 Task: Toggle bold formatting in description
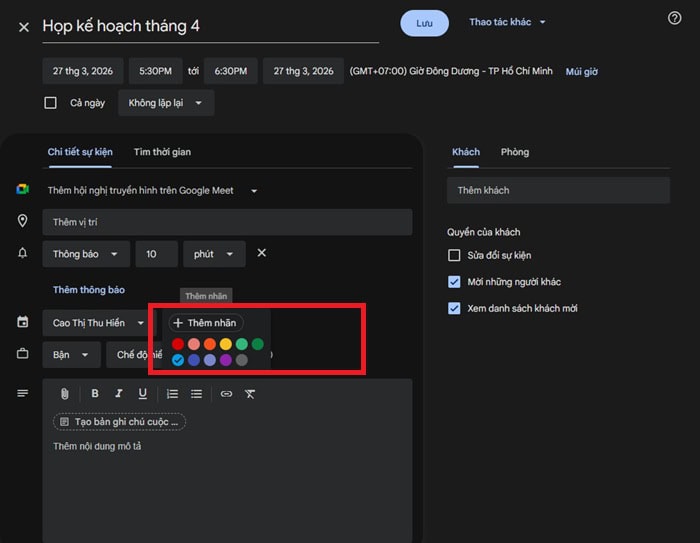pos(95,394)
